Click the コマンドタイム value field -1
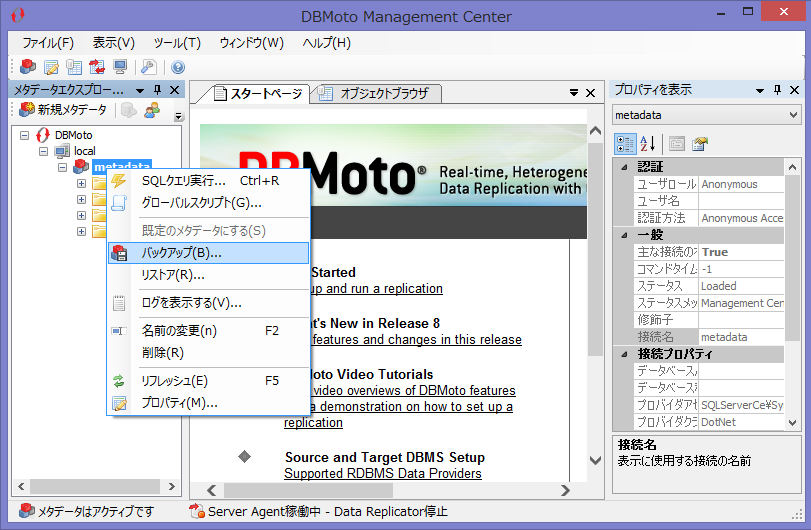 pos(742,269)
